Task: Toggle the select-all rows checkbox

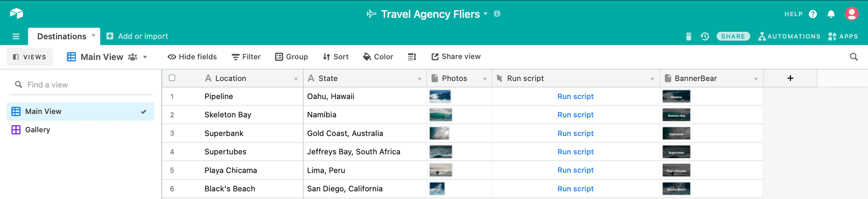Action: coord(172,78)
